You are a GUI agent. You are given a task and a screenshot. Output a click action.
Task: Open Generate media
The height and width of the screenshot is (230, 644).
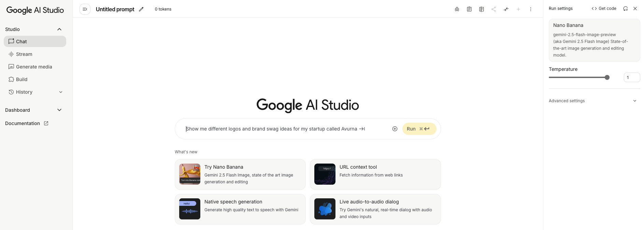click(34, 66)
